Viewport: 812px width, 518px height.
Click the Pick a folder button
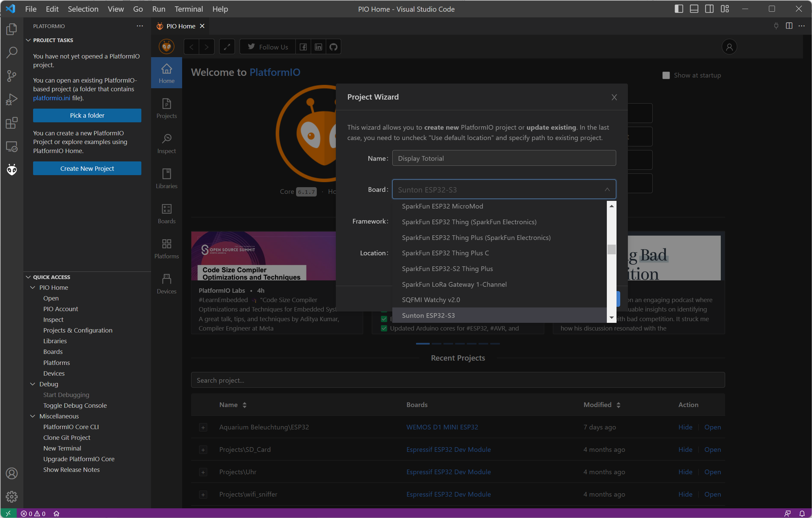pyautogui.click(x=87, y=115)
